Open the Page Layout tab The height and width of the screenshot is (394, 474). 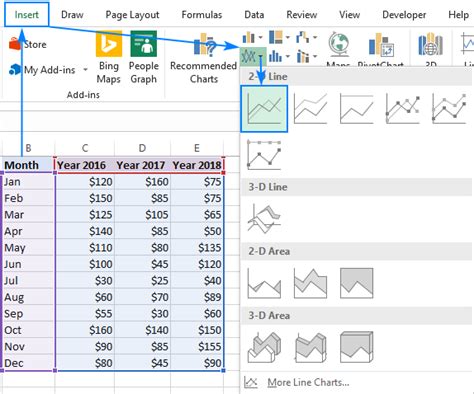tap(132, 15)
